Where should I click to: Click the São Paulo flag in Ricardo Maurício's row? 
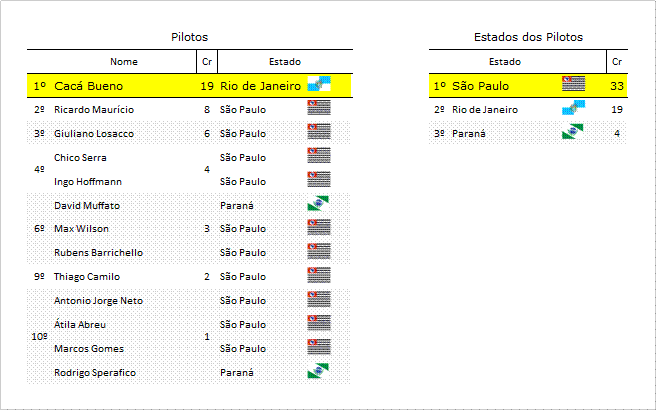coord(319,108)
